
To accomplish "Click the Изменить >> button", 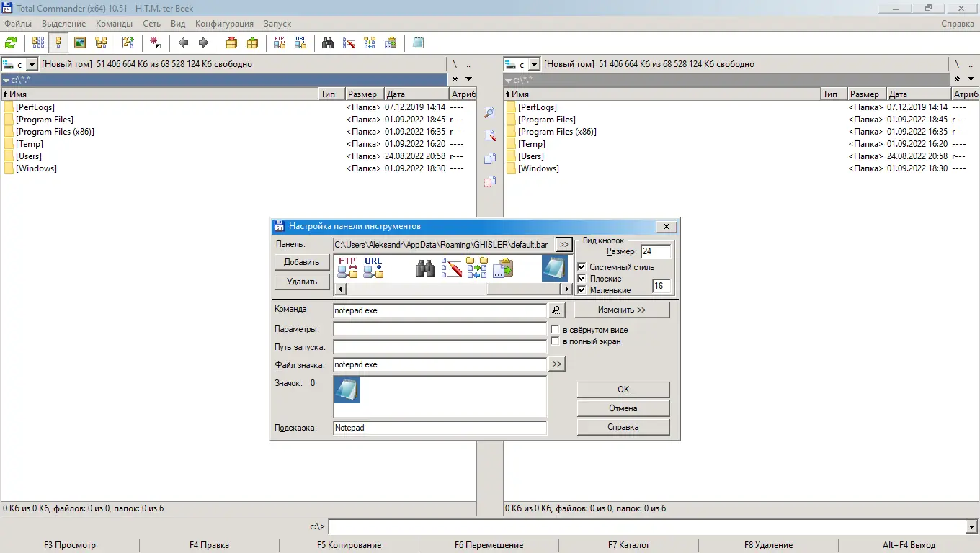I will click(x=622, y=310).
